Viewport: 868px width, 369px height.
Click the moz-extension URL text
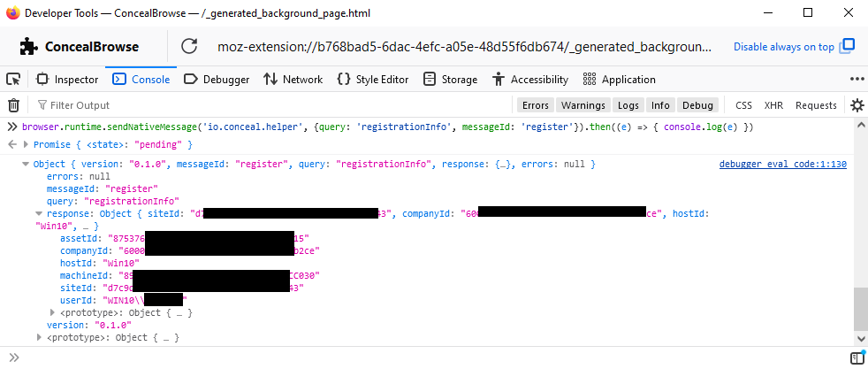[x=464, y=47]
